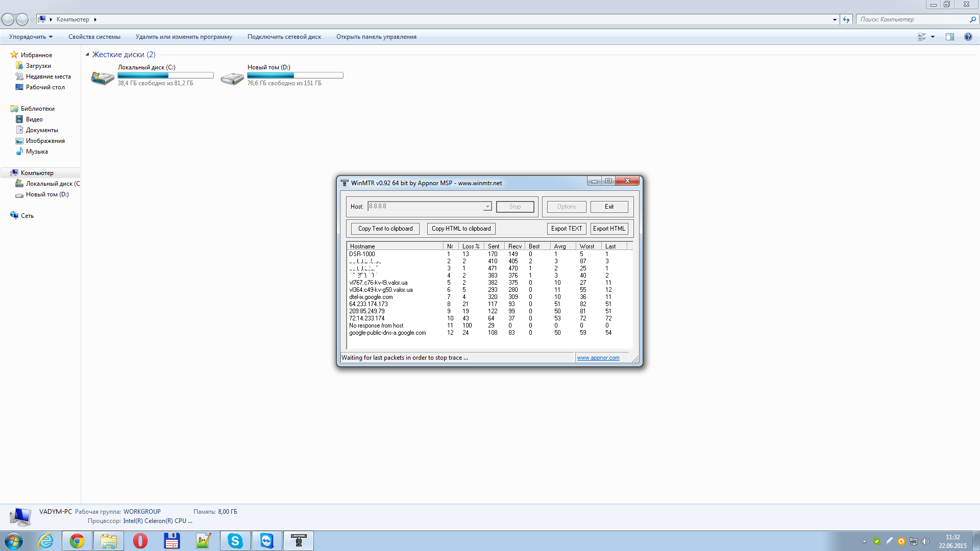Click the Локальный диск (C:) usage bar

165,76
